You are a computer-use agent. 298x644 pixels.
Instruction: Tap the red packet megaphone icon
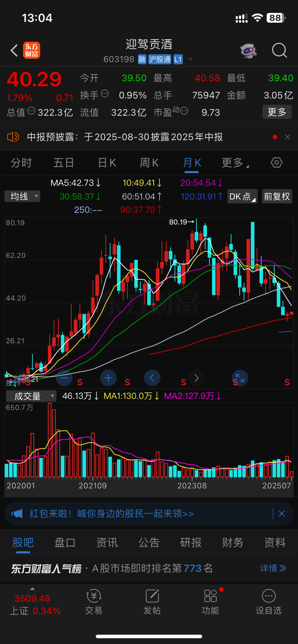pos(17,514)
